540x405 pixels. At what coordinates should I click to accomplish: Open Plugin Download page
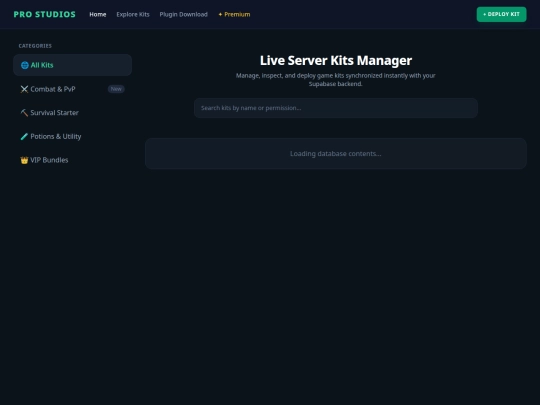(184, 14)
